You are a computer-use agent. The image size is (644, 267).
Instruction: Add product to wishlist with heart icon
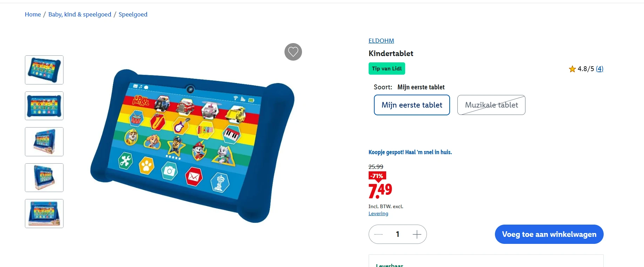click(293, 52)
